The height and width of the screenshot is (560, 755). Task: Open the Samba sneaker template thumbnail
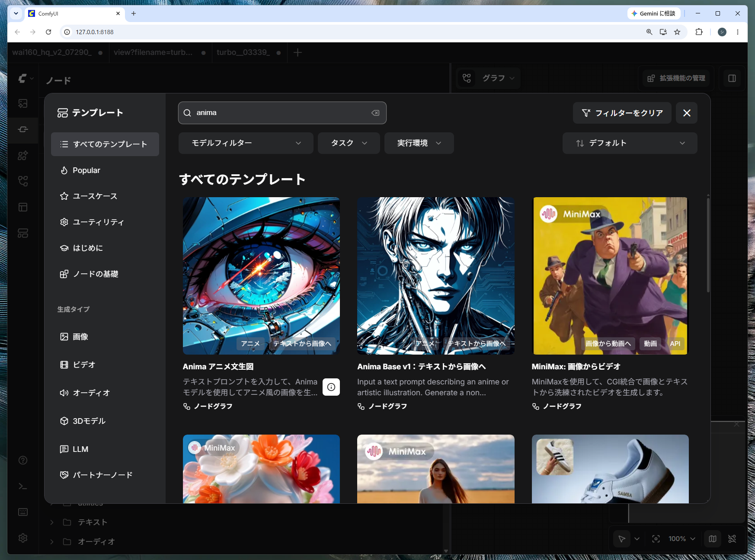610,469
